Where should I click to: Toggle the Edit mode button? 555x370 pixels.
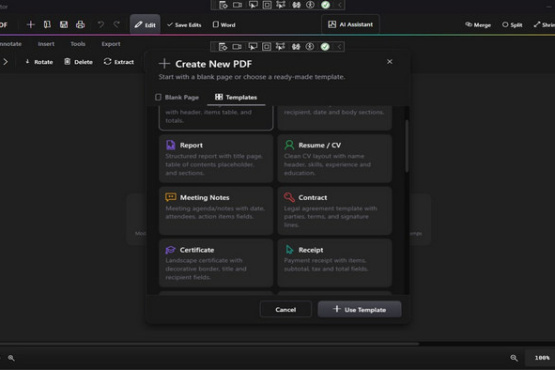(145, 24)
